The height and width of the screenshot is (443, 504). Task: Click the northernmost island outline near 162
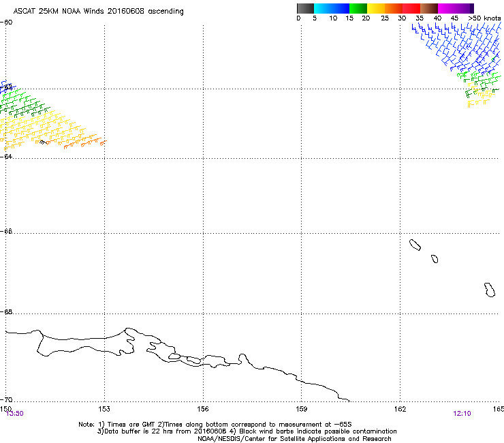[x=415, y=245]
